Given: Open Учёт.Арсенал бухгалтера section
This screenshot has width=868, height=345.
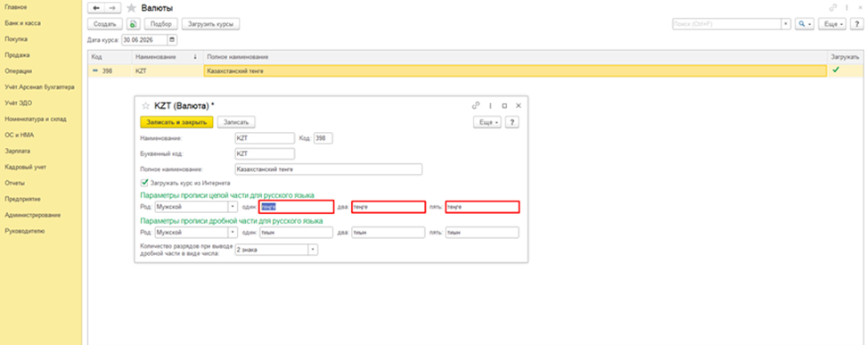Looking at the screenshot, I should point(39,87).
